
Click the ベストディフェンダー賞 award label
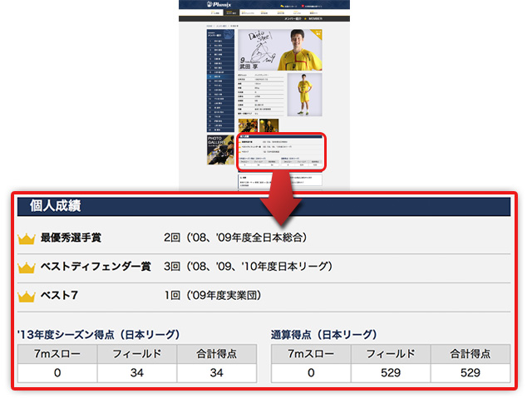[96, 266]
